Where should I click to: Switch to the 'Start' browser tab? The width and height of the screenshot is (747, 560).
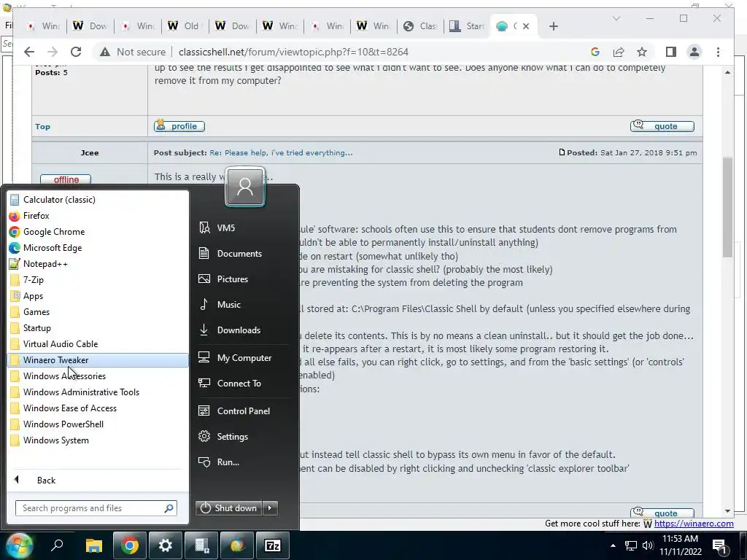[468, 26]
